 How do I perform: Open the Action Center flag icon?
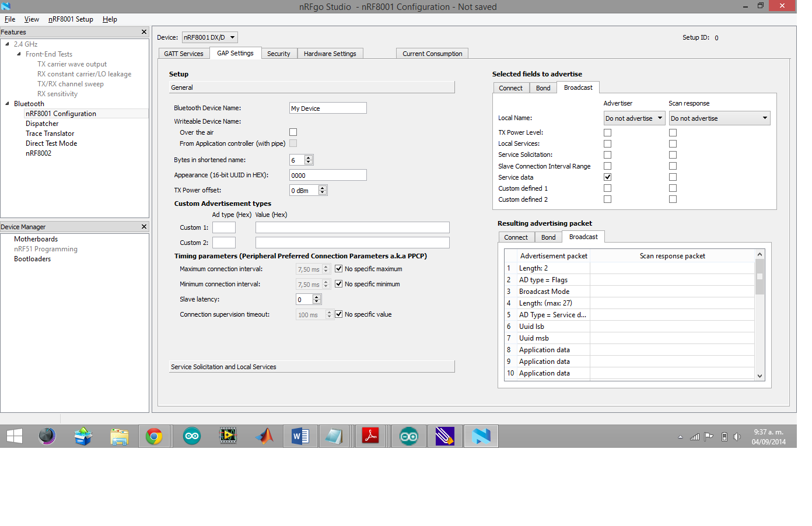(709, 437)
